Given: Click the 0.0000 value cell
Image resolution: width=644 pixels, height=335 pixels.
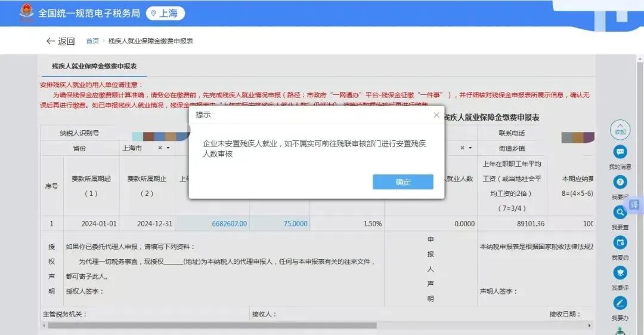Looking at the screenshot, I should [x=431, y=223].
